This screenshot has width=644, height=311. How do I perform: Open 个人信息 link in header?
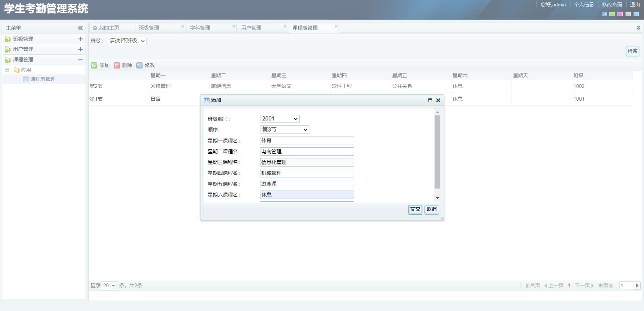click(584, 5)
